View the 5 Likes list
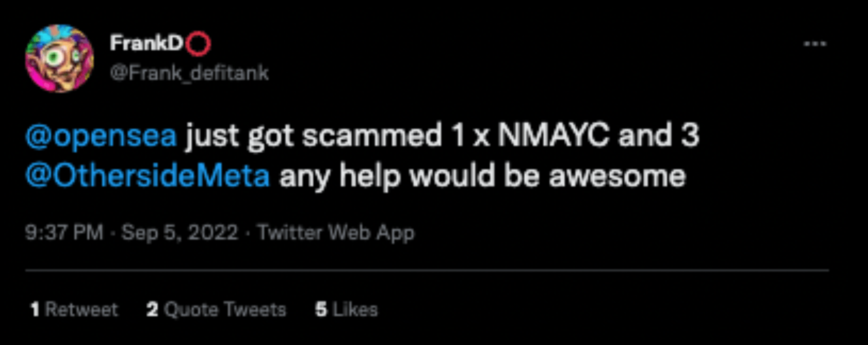 coord(346,309)
